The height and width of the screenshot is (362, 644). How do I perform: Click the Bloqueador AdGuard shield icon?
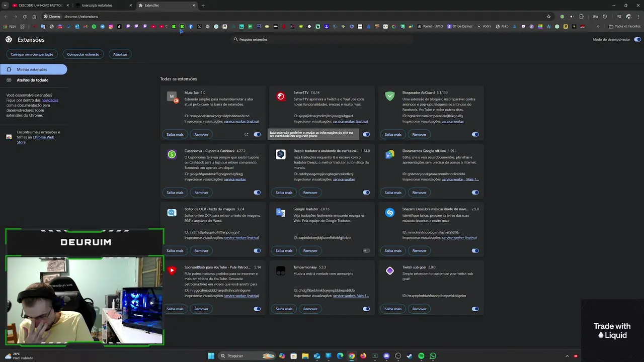(x=390, y=97)
